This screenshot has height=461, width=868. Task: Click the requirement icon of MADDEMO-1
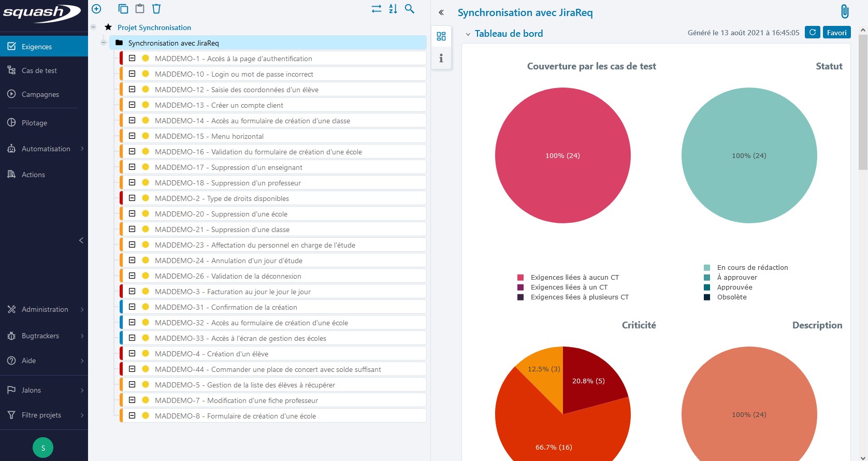(x=132, y=59)
